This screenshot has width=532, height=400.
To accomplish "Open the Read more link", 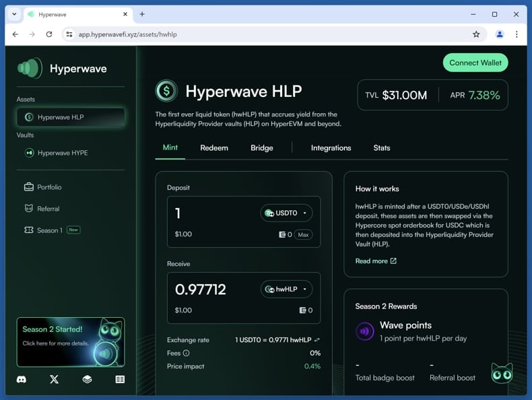I will 376,261.
